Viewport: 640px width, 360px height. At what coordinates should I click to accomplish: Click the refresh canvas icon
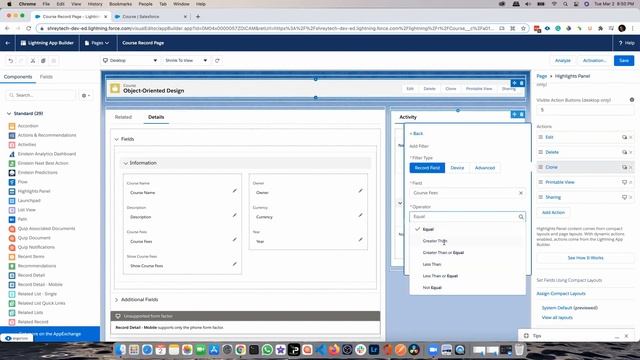217,60
